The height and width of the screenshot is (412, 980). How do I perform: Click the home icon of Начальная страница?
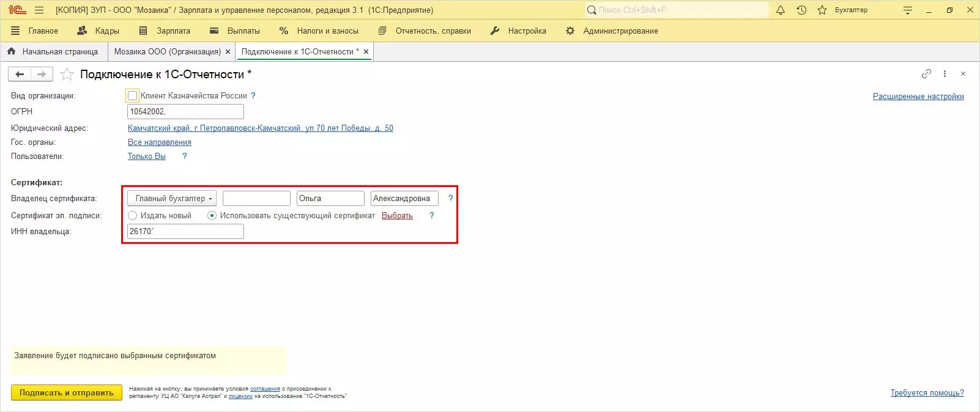[11, 51]
